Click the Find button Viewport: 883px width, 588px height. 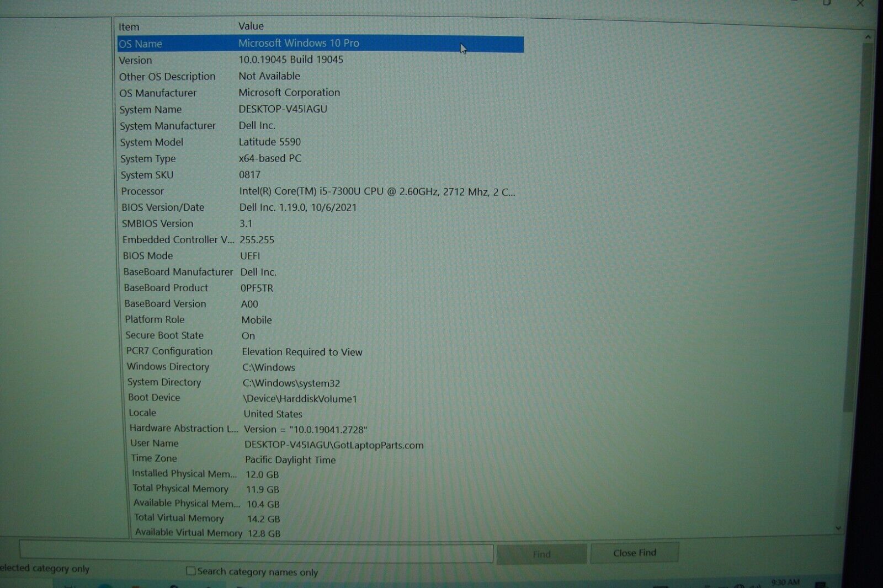tap(541, 554)
